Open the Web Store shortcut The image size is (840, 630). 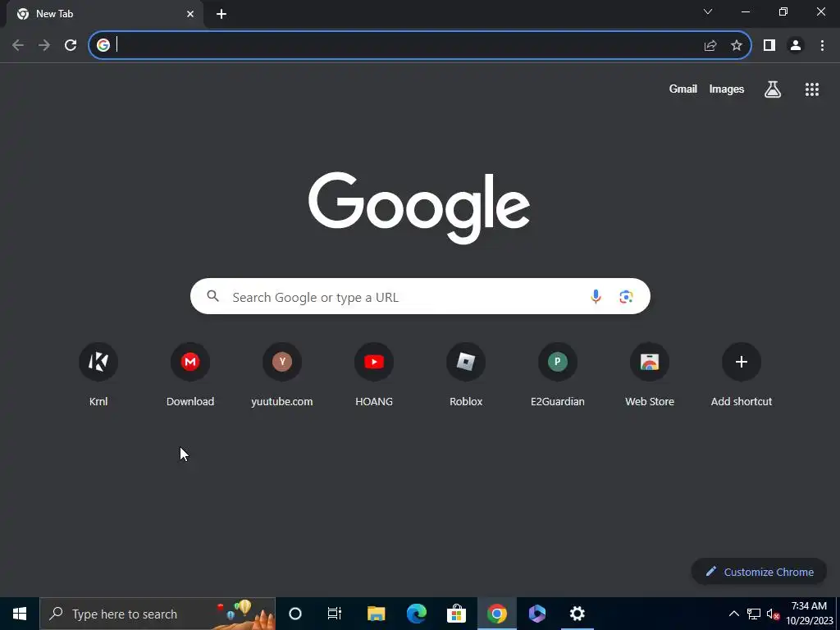[650, 374]
